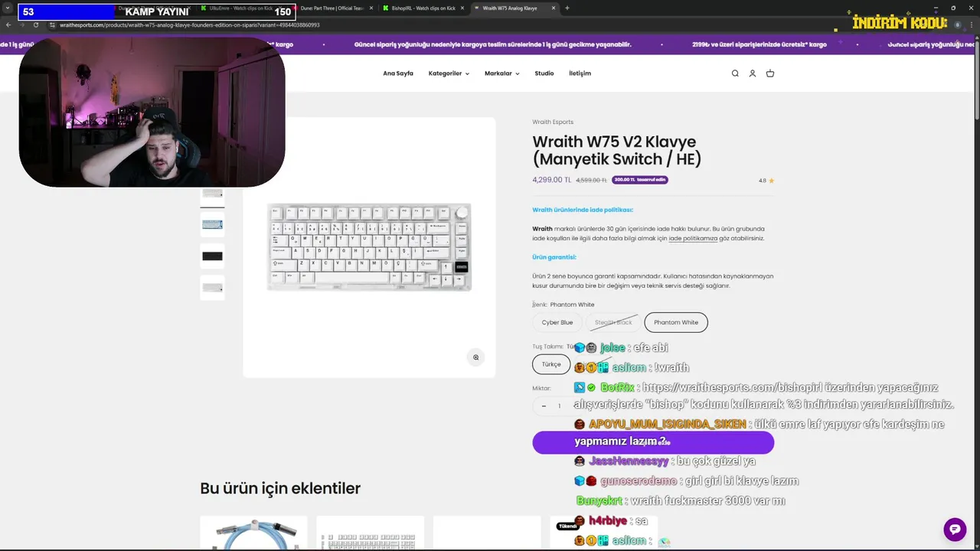This screenshot has width=980, height=551.
Task: Decrease quantity with the minus button
Action: [x=544, y=406]
